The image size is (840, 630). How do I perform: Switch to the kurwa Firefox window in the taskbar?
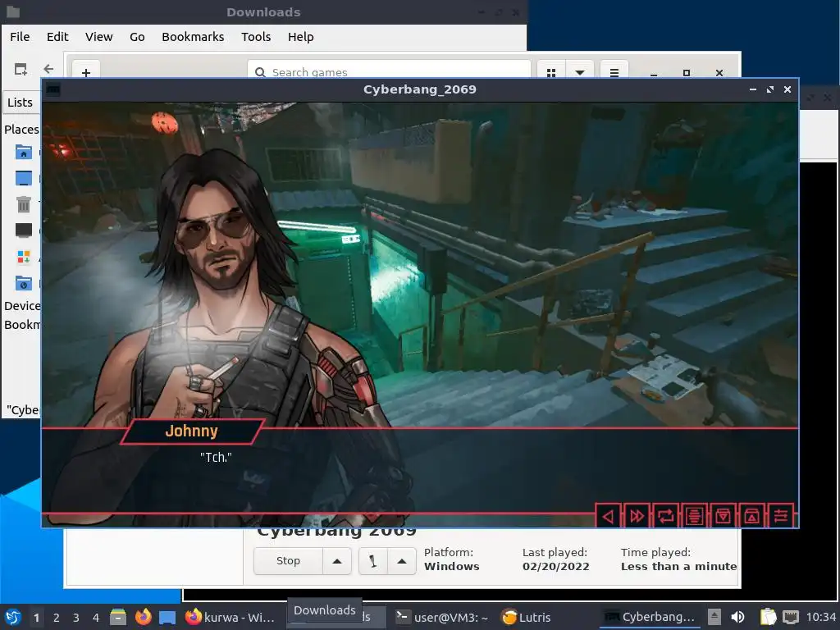[230, 617]
